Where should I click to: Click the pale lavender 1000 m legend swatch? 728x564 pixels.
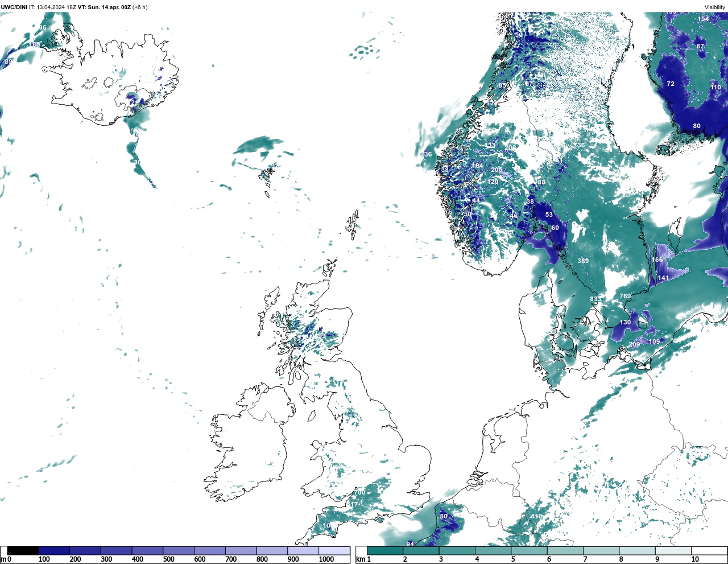pos(334,550)
